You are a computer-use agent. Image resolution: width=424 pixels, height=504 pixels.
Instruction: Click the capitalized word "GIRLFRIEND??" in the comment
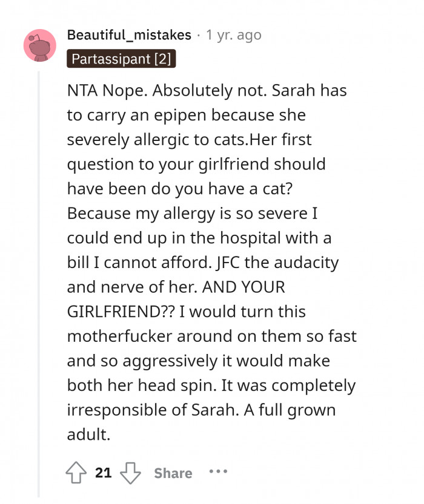point(116,312)
